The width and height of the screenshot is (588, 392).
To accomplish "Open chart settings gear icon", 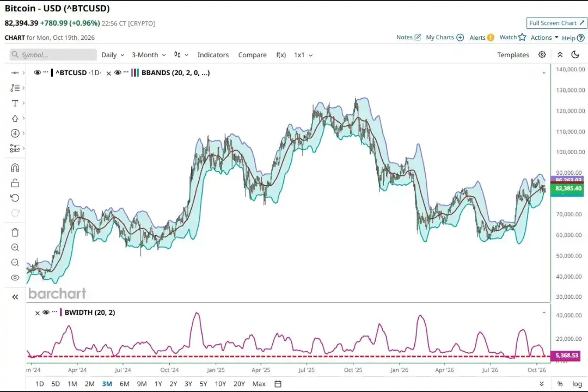I will [542, 55].
